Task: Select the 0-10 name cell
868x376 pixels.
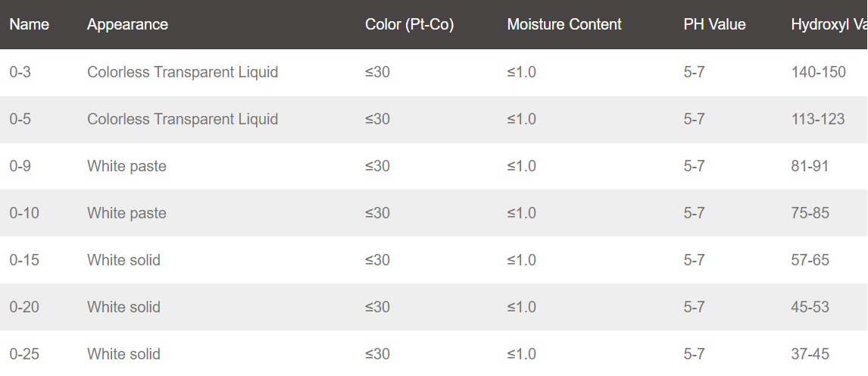Action: [24, 214]
